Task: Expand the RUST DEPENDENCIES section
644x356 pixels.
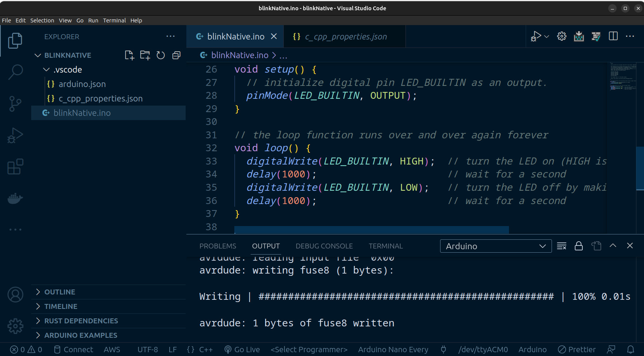Action: tap(108, 321)
